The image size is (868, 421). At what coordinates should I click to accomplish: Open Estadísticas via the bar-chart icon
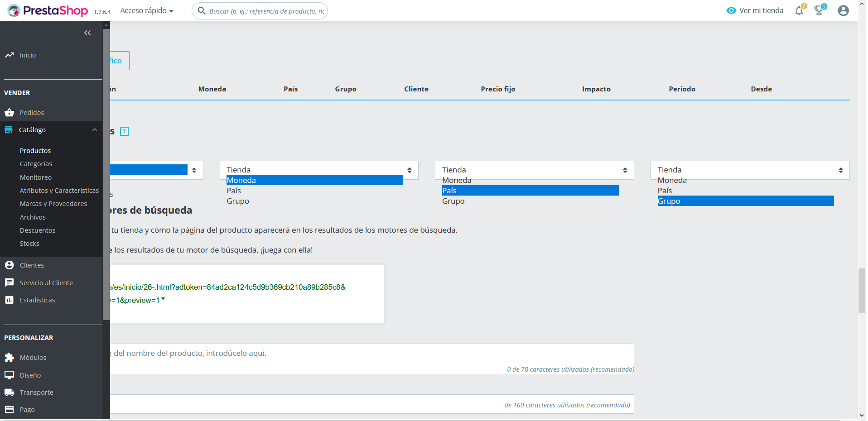9,300
